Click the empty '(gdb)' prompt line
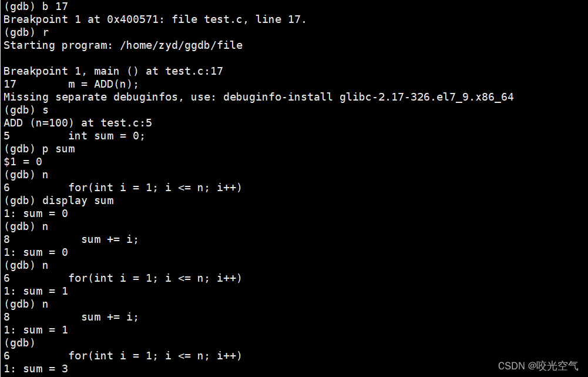The height and width of the screenshot is (377, 588). tap(19, 343)
